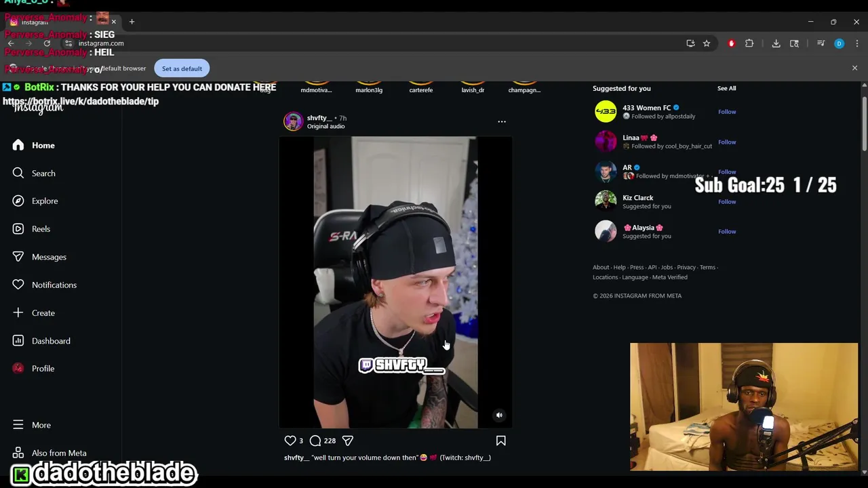Viewport: 868px width, 488px height.
Task: Open comments via the speech bubble icon
Action: point(315,441)
